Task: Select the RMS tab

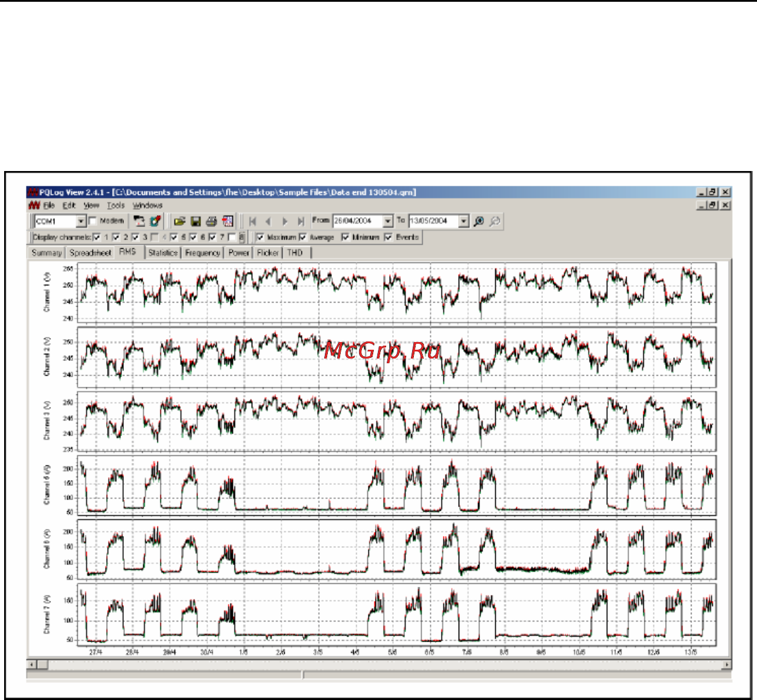Action: point(128,252)
